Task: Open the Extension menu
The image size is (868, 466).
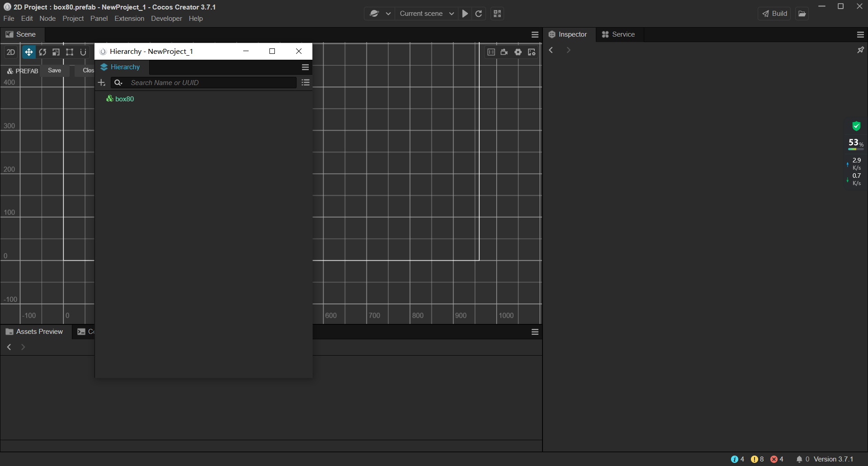Action: click(129, 19)
